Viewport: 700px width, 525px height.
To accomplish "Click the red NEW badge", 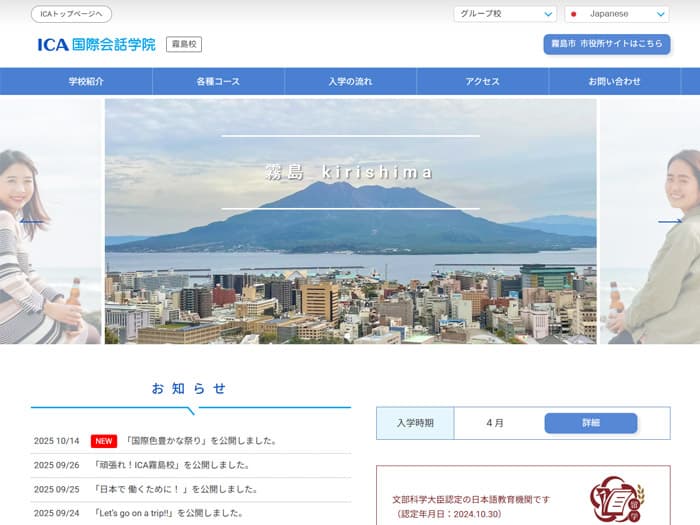I will point(104,441).
